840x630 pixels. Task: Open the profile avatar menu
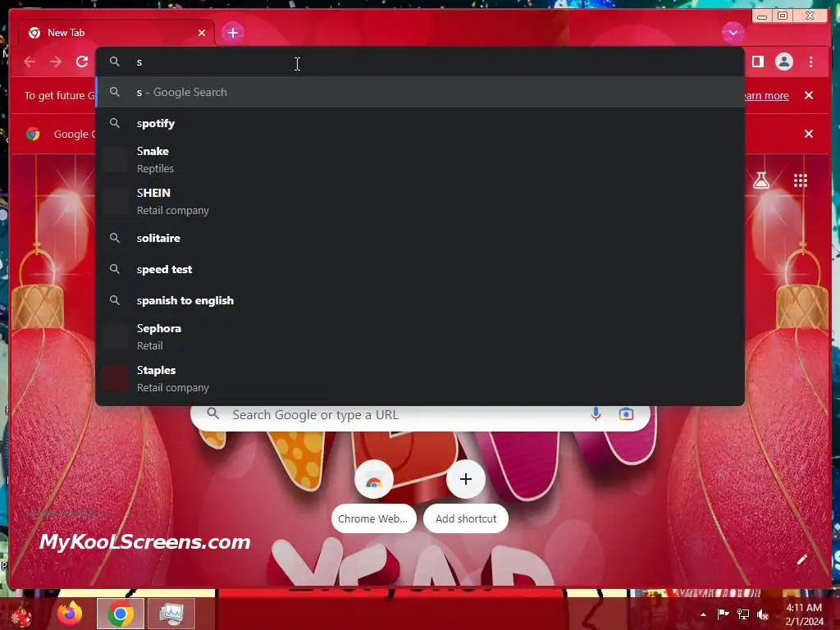click(783, 62)
